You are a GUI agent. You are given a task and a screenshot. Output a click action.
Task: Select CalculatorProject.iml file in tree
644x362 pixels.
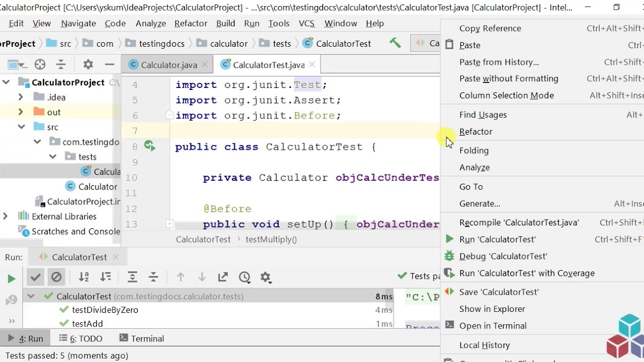[78, 202]
